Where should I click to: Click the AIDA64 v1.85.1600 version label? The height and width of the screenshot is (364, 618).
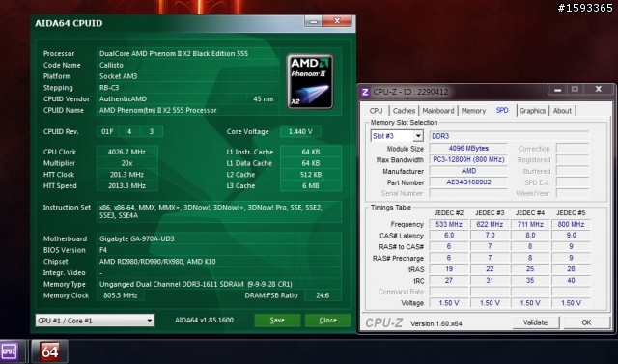[x=204, y=320]
